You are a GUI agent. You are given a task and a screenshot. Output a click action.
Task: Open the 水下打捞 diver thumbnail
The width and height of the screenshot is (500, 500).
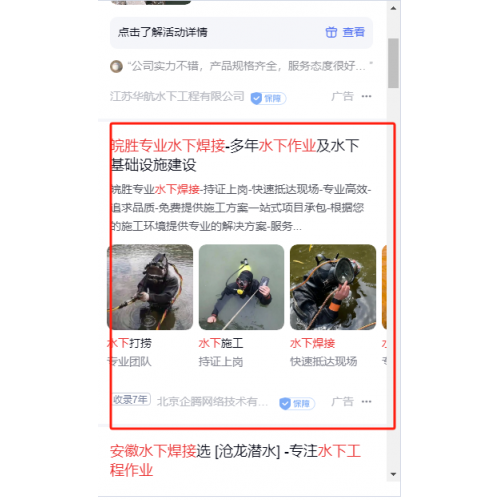pos(150,287)
